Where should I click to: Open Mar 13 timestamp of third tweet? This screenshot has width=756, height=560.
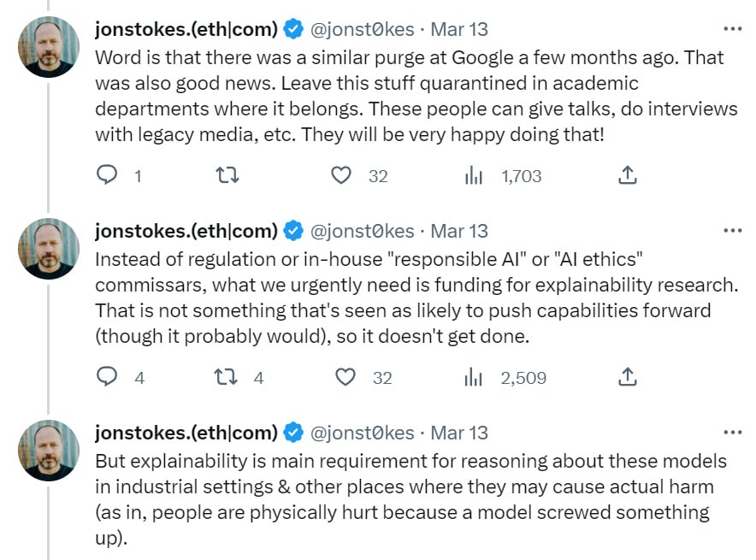tap(459, 433)
